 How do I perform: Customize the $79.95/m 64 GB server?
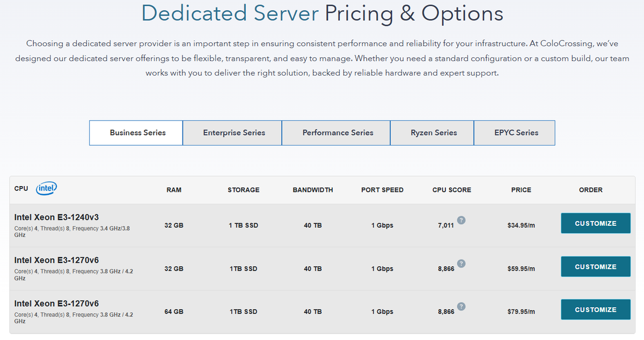coord(596,309)
